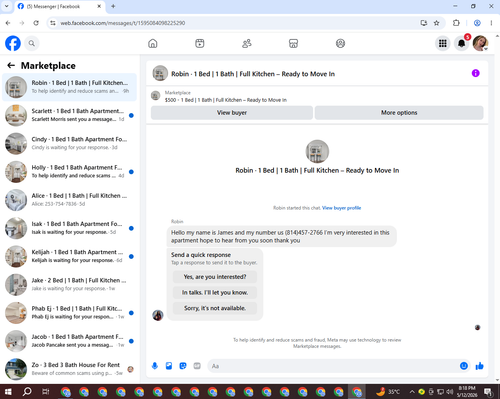Open the Notifications bell icon
Image resolution: width=500 pixels, height=399 pixels.
pos(462,43)
